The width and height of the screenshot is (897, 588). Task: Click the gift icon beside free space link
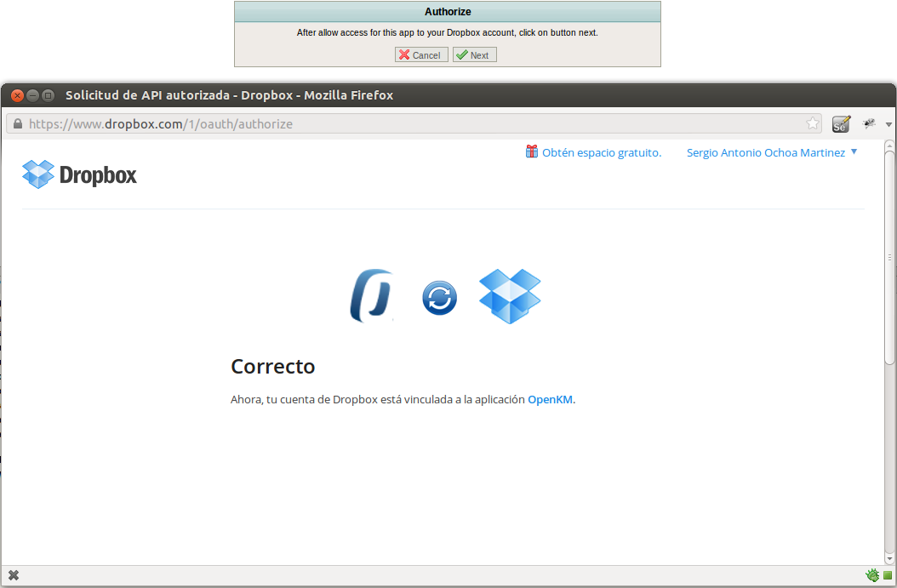[531, 151]
